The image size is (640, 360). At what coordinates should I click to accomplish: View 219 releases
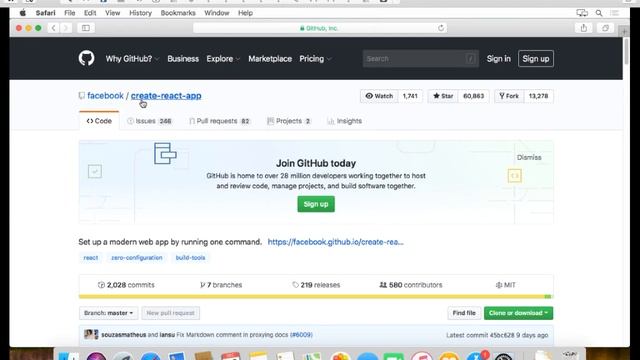316,285
